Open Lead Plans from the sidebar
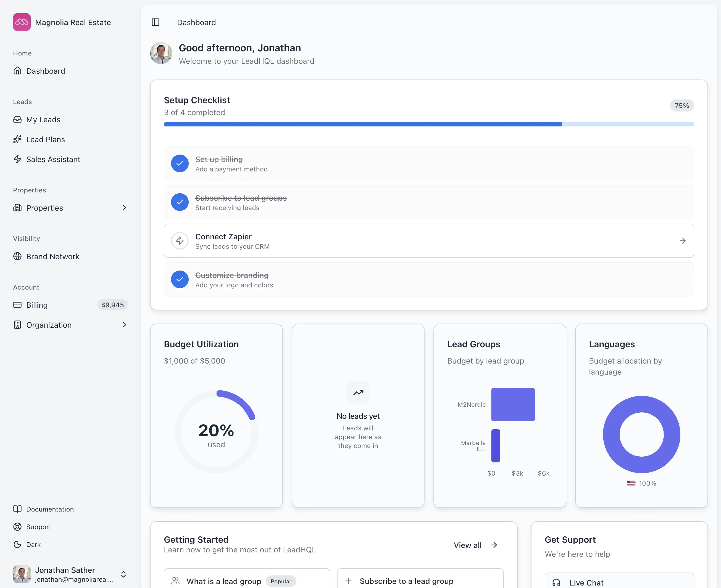This screenshot has width=721, height=588. point(45,139)
